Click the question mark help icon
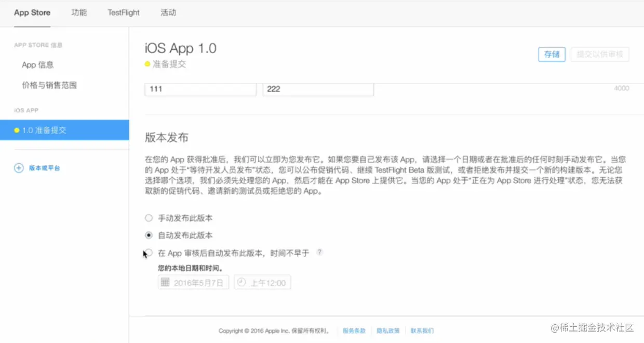 coord(320,252)
